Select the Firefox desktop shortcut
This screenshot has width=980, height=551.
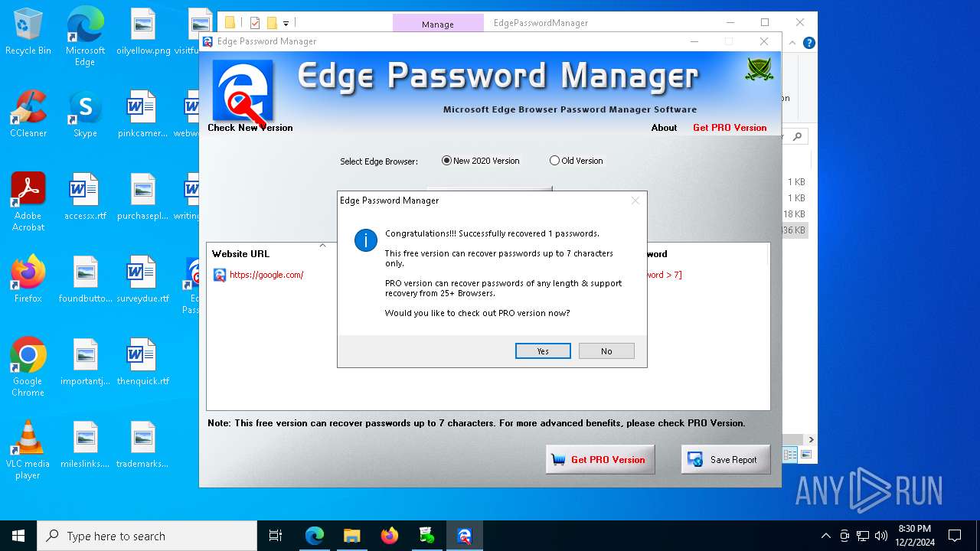[x=28, y=279]
